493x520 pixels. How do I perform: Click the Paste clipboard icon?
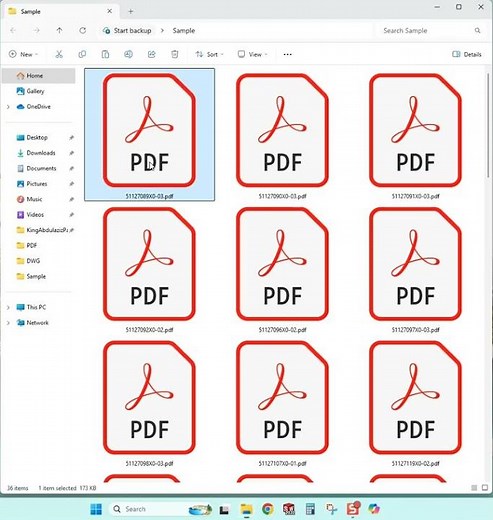tap(105, 54)
